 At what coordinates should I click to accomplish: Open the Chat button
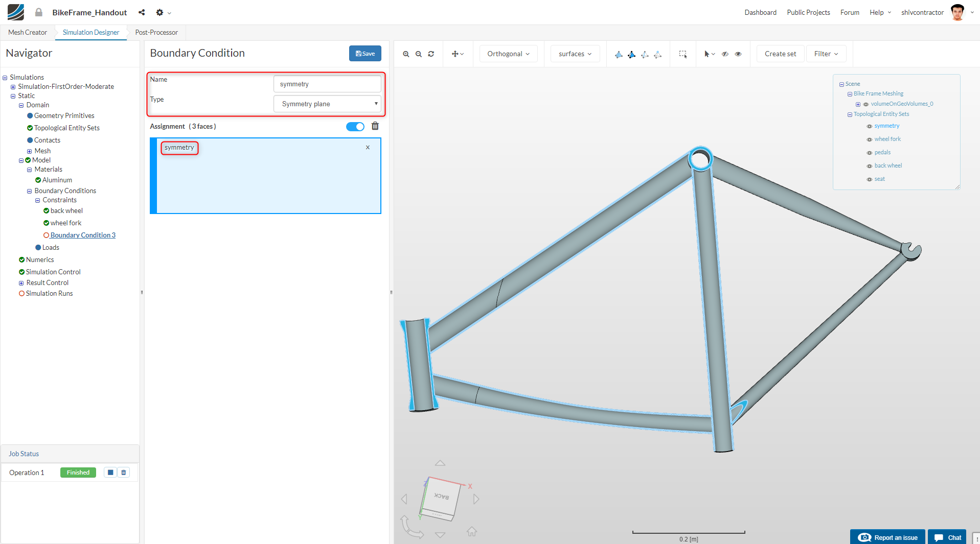[x=947, y=537]
